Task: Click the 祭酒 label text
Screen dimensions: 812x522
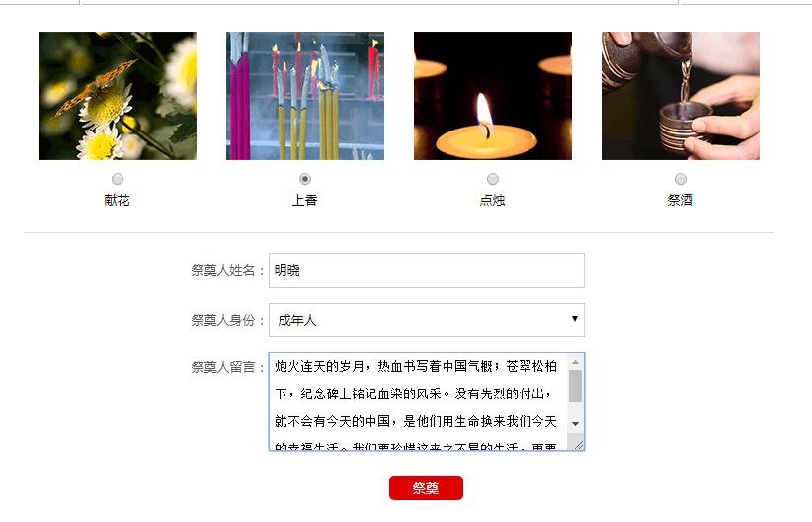Action: pos(681,200)
